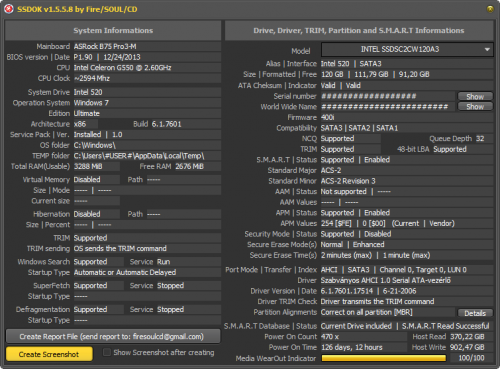500x369 pixels.
Task: Click Build value 6.1.7601
Action: click(166, 124)
